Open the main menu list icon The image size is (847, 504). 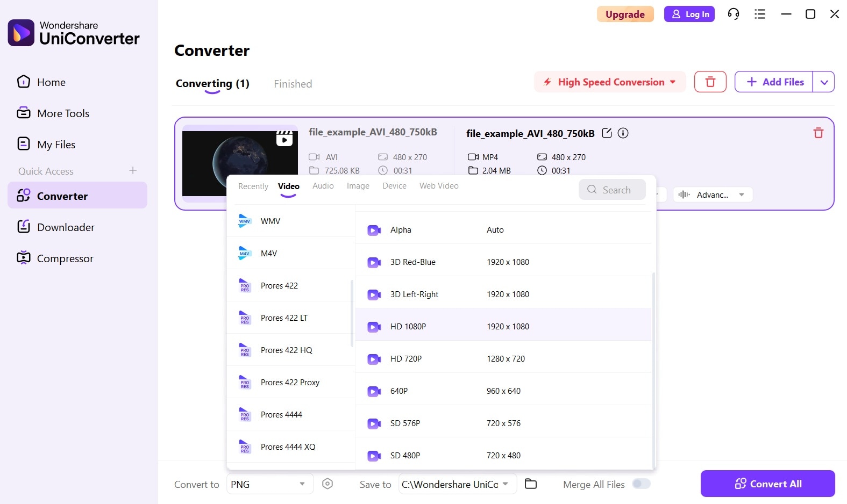[x=760, y=14]
